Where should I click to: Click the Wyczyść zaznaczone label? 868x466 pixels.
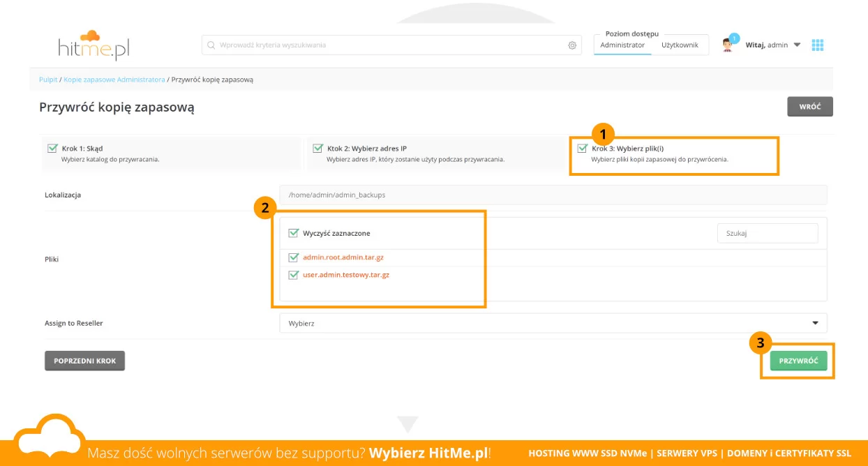click(336, 233)
